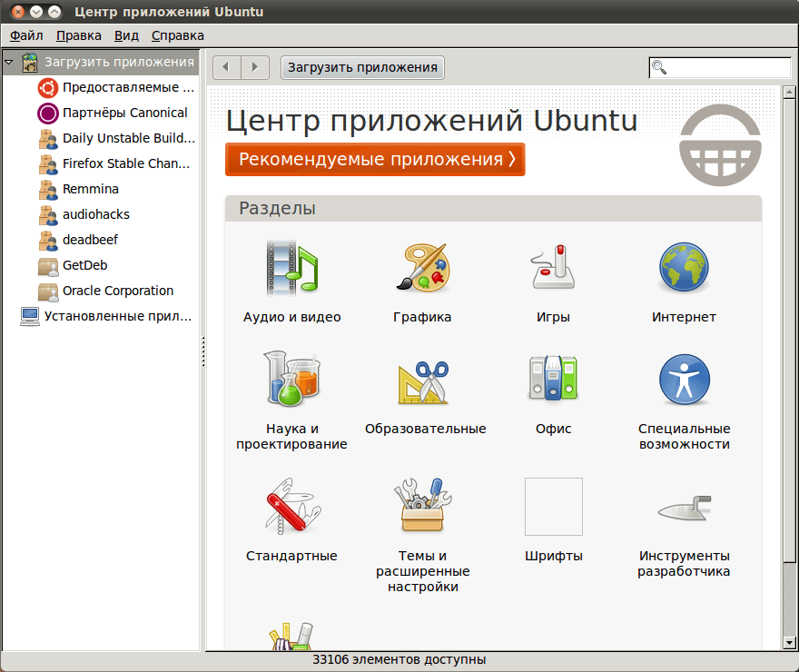Close the Центр приложений Ubuntu window

tap(18, 11)
